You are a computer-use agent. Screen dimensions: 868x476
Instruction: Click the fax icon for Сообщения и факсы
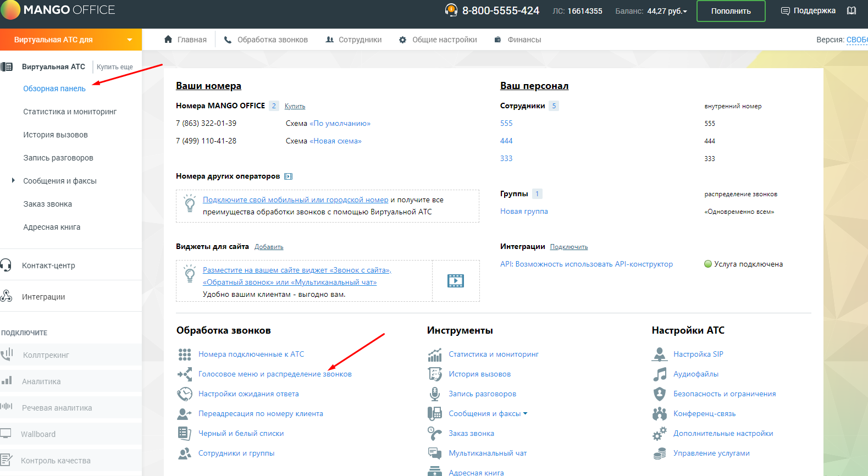pyautogui.click(x=435, y=413)
